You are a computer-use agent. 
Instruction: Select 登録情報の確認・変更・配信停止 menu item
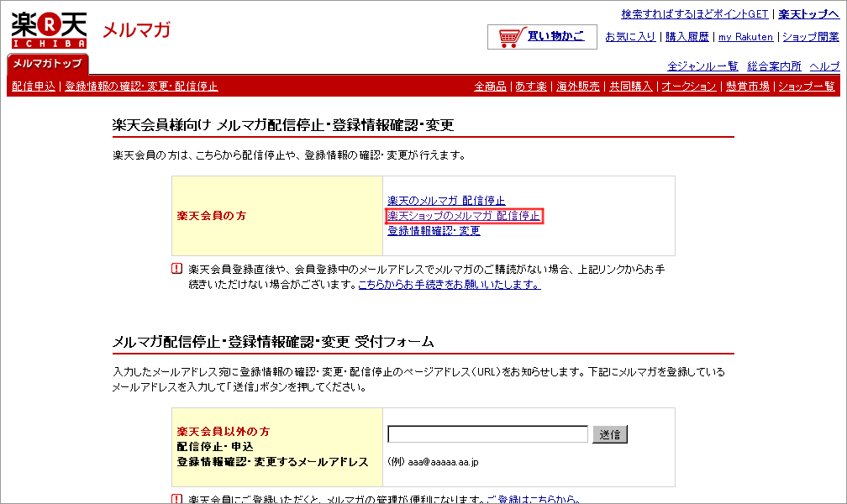141,86
